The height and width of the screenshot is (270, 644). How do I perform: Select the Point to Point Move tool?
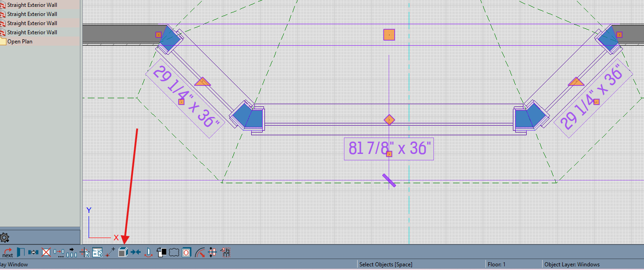tap(110, 252)
